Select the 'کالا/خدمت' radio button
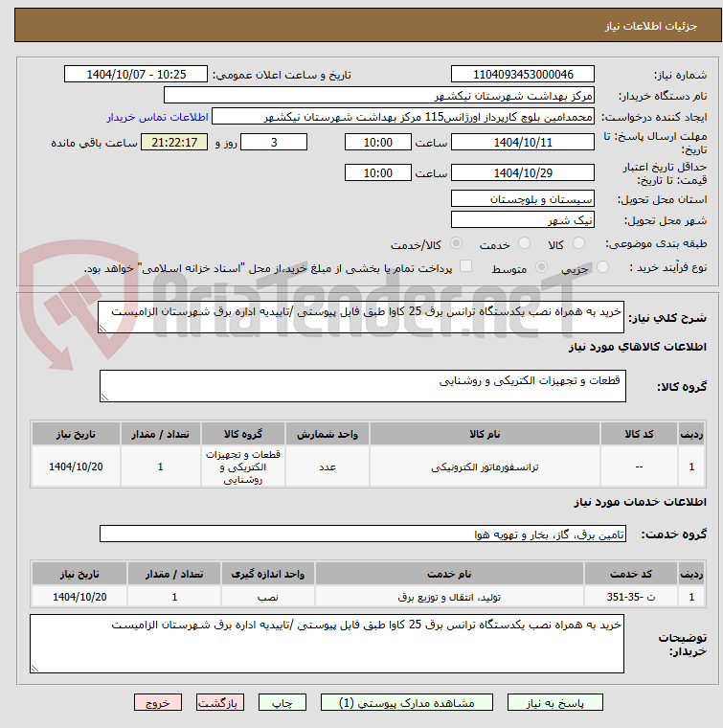The height and width of the screenshot is (728, 723). click(457, 242)
